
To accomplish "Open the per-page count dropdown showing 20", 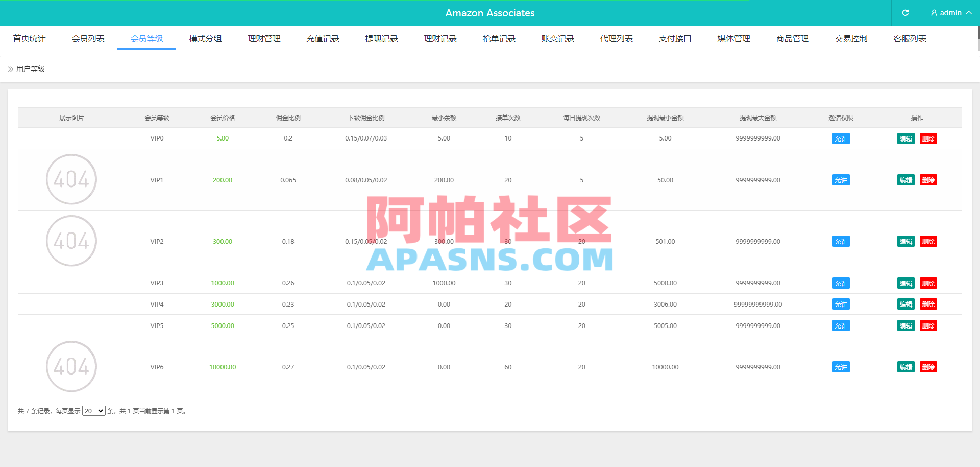I will 93,410.
